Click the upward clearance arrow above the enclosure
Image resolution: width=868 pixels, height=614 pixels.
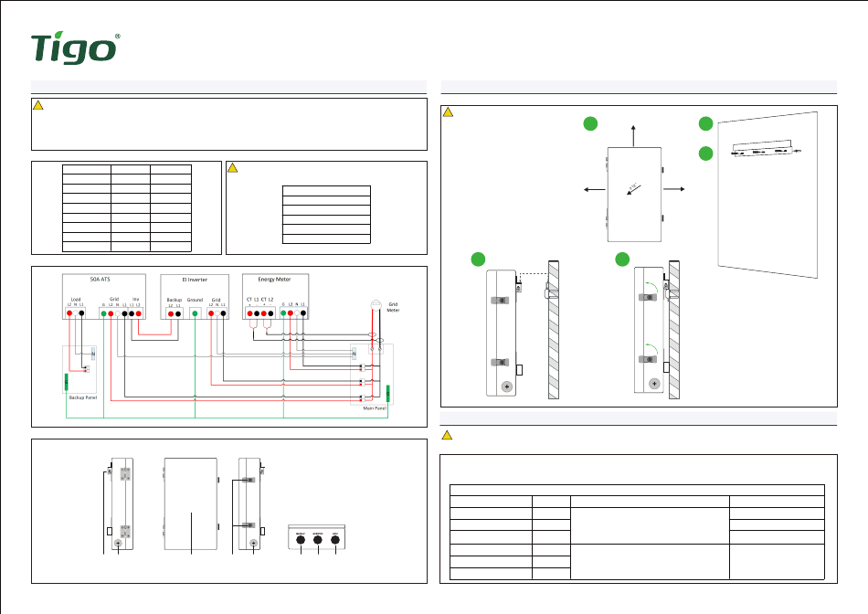coord(633,135)
